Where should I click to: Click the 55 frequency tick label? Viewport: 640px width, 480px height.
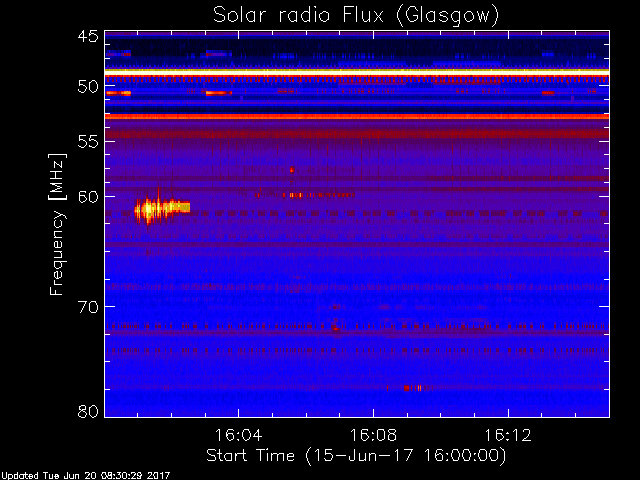click(88, 142)
